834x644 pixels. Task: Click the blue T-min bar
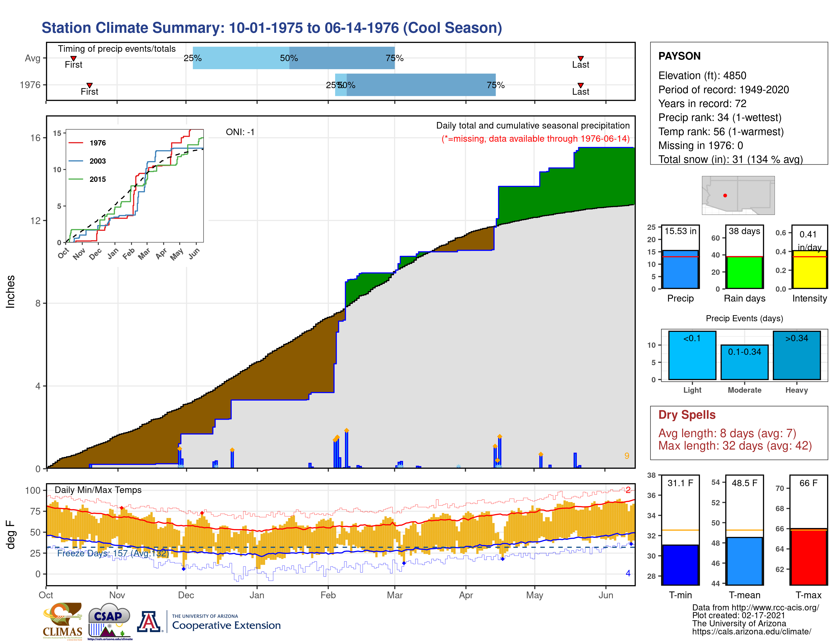(680, 565)
